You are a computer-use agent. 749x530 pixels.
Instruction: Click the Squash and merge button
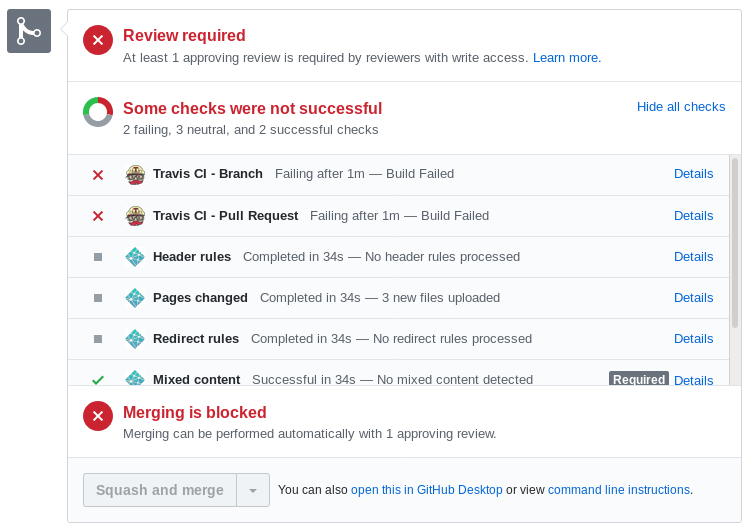coord(160,490)
